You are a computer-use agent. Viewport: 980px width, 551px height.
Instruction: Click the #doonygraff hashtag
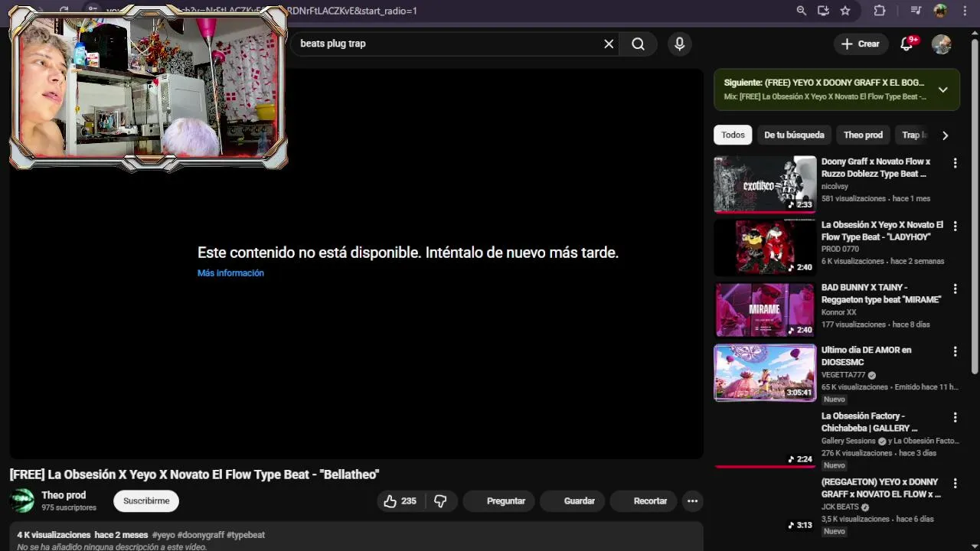(x=201, y=535)
